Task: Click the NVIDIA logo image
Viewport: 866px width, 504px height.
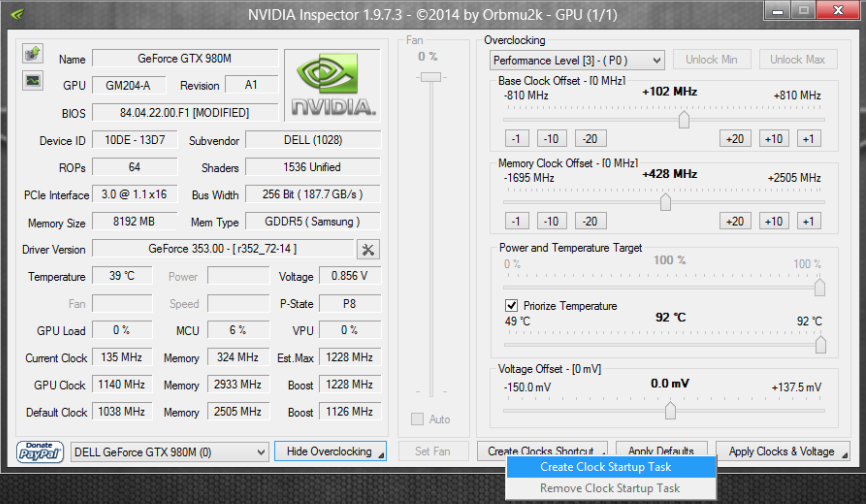Action: [x=332, y=86]
